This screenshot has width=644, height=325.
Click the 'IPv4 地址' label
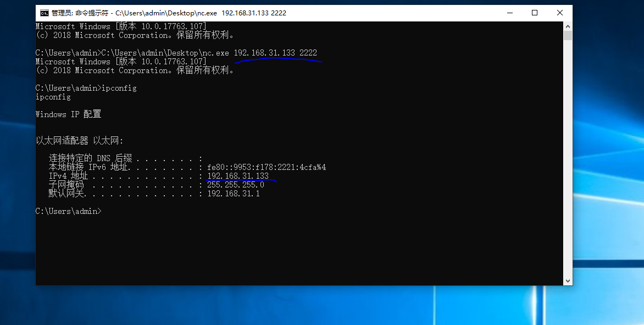click(68, 176)
